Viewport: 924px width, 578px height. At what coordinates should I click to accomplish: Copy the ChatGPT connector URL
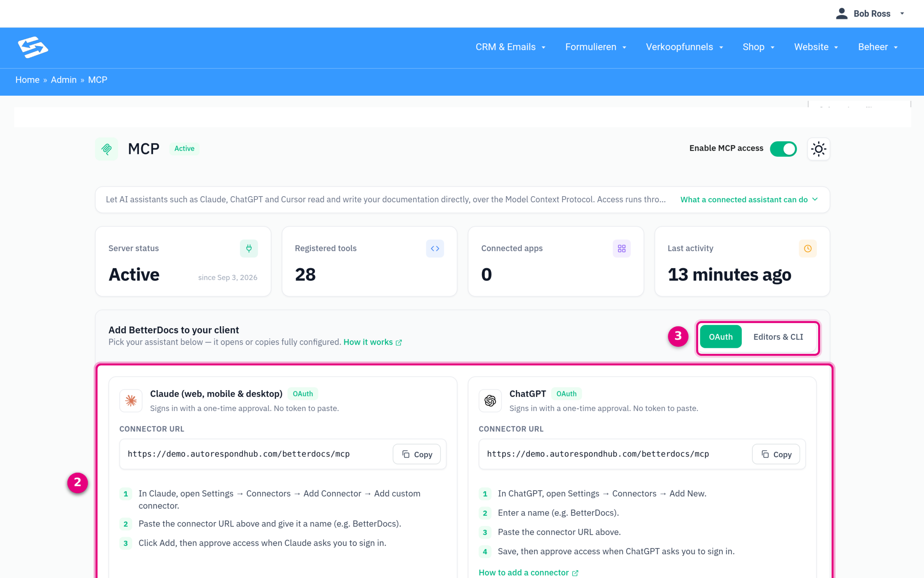pos(776,454)
